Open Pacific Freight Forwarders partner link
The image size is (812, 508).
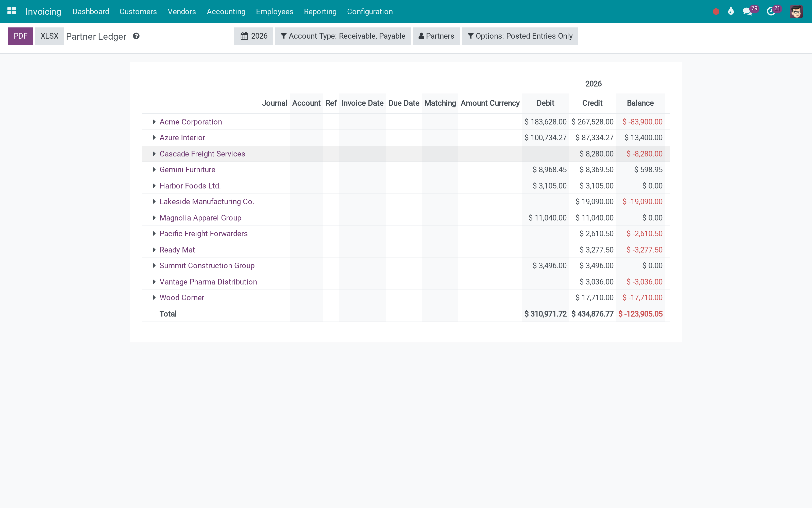pyautogui.click(x=203, y=233)
